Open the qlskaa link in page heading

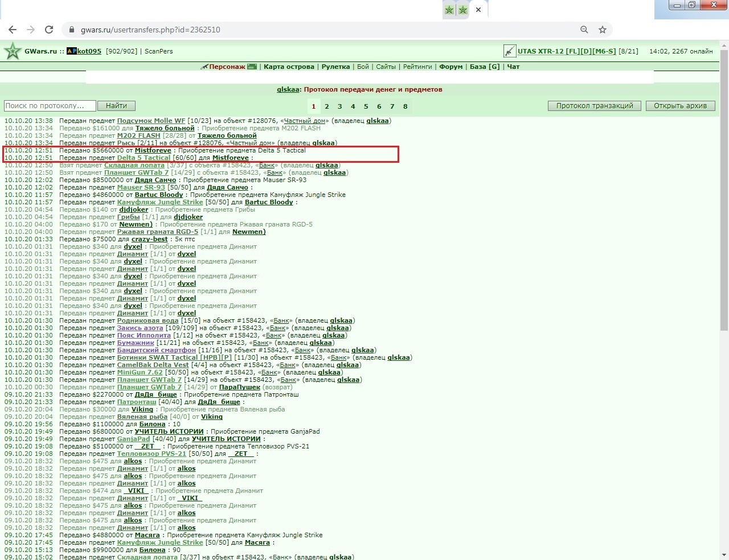coord(288,89)
